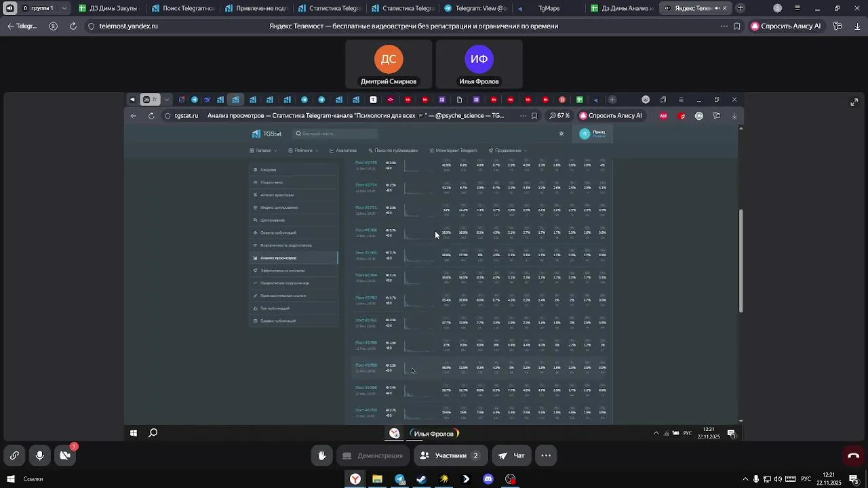
Task: Open the TGStat user profile menu
Action: [x=593, y=134]
